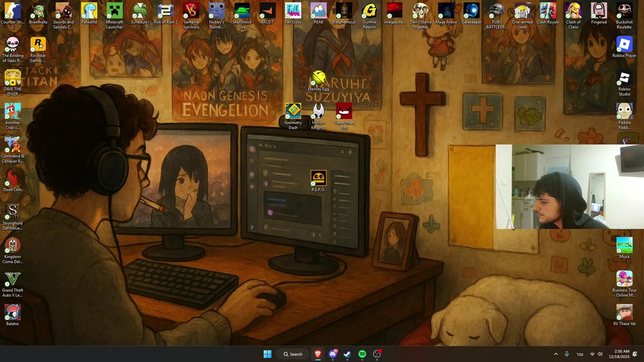
Task: Open the Windows Start menu
Action: click(268, 354)
